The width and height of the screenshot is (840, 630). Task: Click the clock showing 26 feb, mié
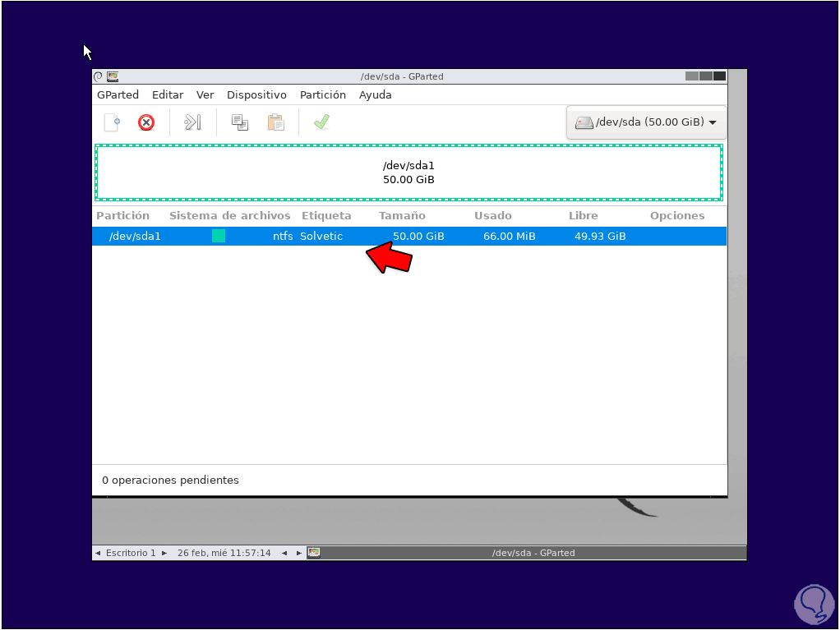224,553
